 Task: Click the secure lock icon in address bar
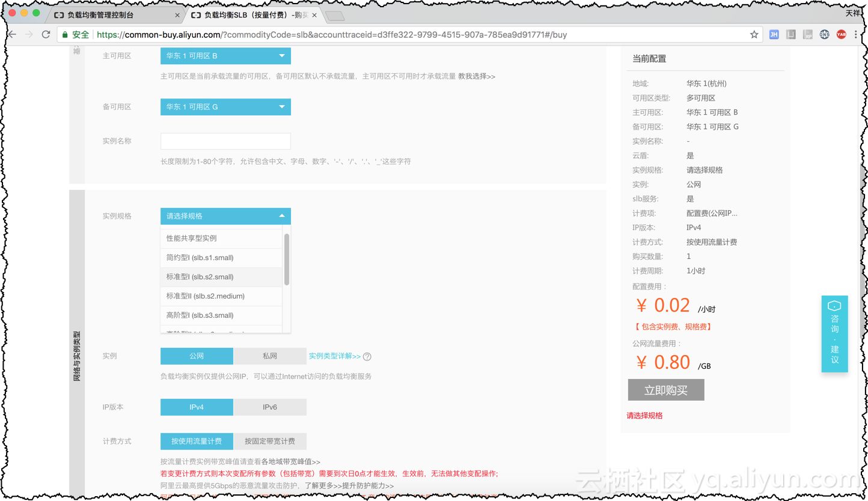(66, 35)
